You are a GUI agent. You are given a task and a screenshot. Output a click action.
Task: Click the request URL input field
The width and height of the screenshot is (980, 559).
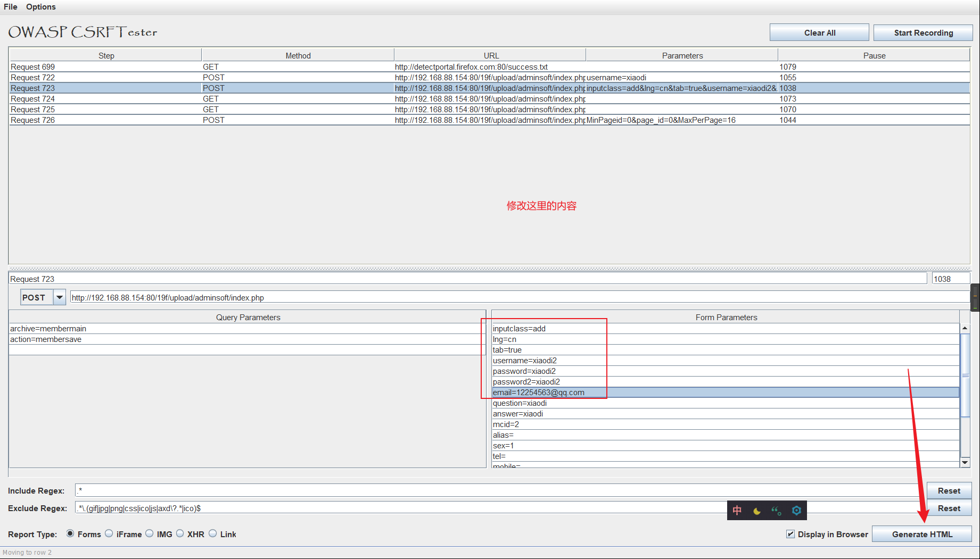(520, 297)
